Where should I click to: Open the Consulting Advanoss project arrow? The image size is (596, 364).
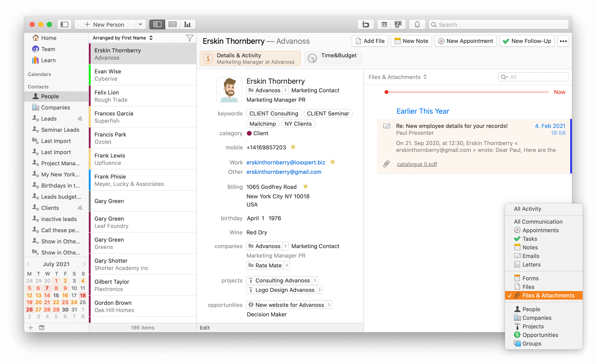(x=315, y=280)
